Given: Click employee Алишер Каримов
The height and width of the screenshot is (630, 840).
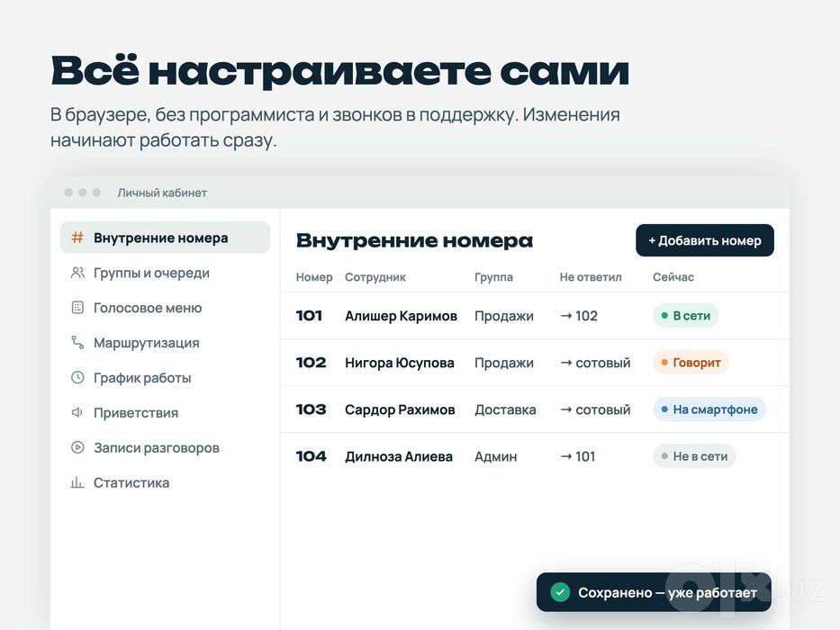Looking at the screenshot, I should click(x=401, y=316).
